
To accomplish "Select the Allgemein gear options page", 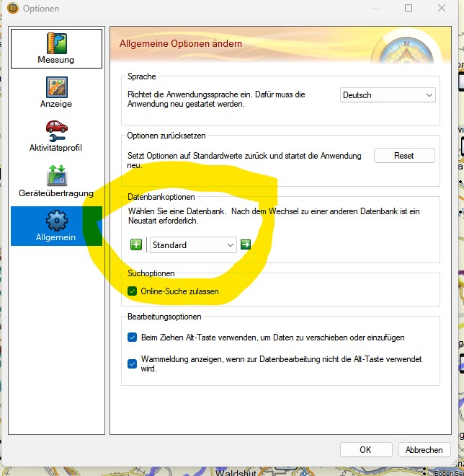I will [56, 226].
